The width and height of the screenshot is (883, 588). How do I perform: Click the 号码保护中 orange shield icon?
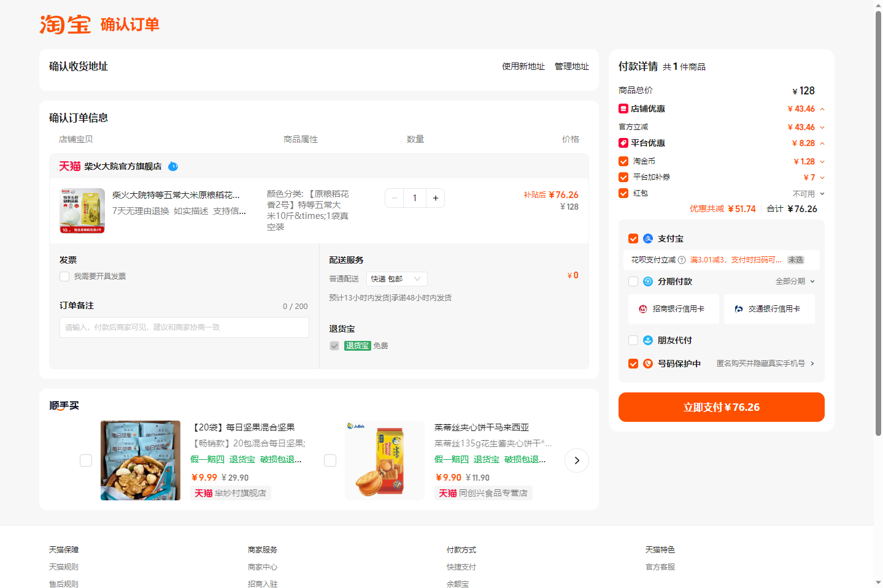click(x=648, y=364)
